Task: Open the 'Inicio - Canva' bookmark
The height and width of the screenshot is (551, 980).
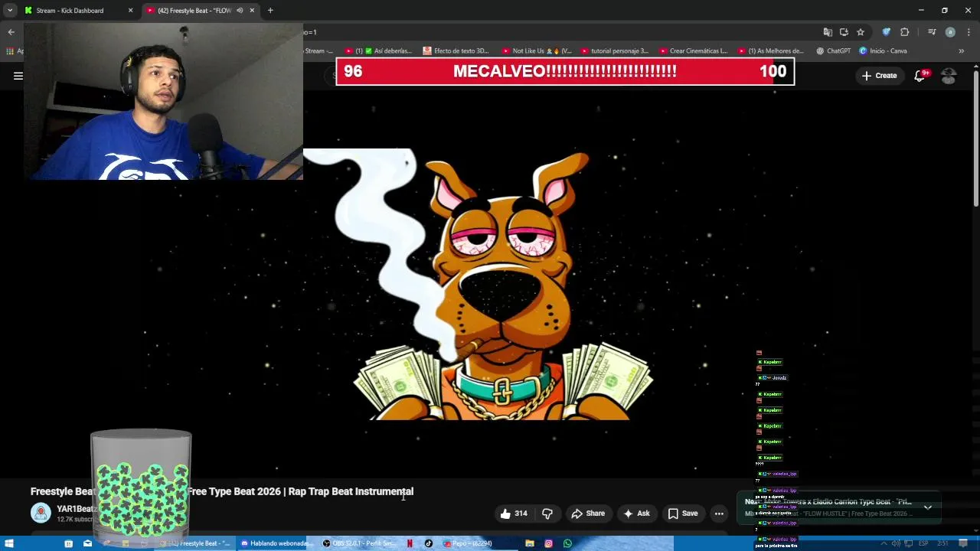Action: click(883, 51)
